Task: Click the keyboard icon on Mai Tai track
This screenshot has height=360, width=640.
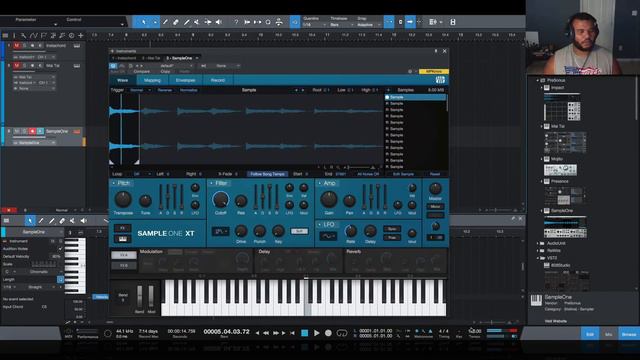Action: click(77, 65)
